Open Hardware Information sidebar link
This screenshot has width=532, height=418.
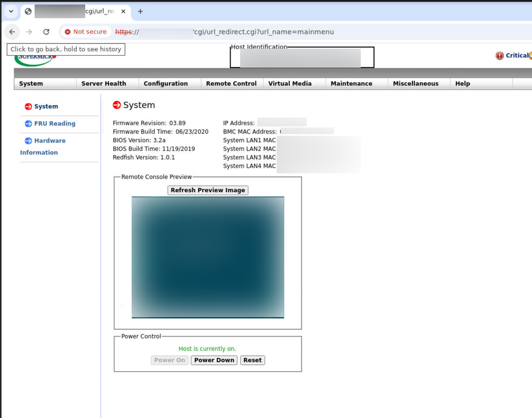(43, 147)
